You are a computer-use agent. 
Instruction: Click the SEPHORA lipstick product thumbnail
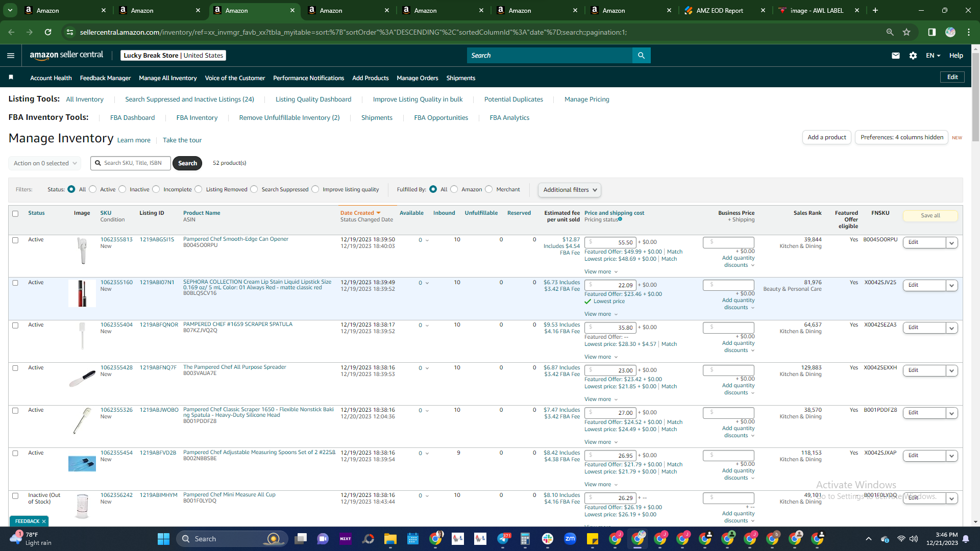coord(82,293)
